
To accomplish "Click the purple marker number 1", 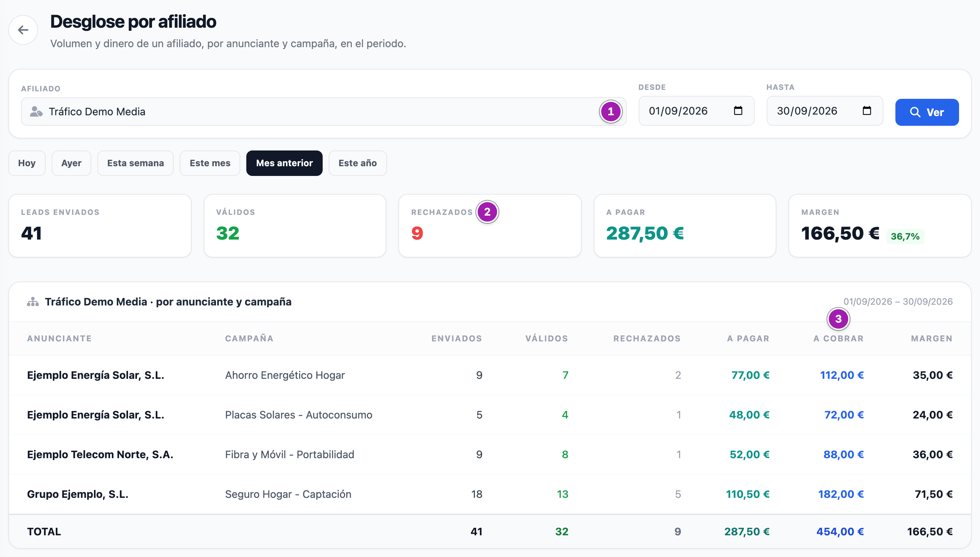I will point(611,112).
